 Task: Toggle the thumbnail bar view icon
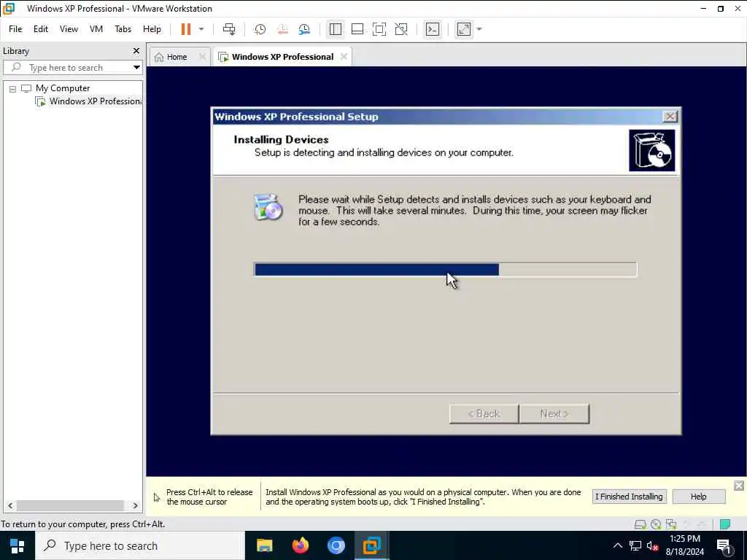(x=357, y=29)
